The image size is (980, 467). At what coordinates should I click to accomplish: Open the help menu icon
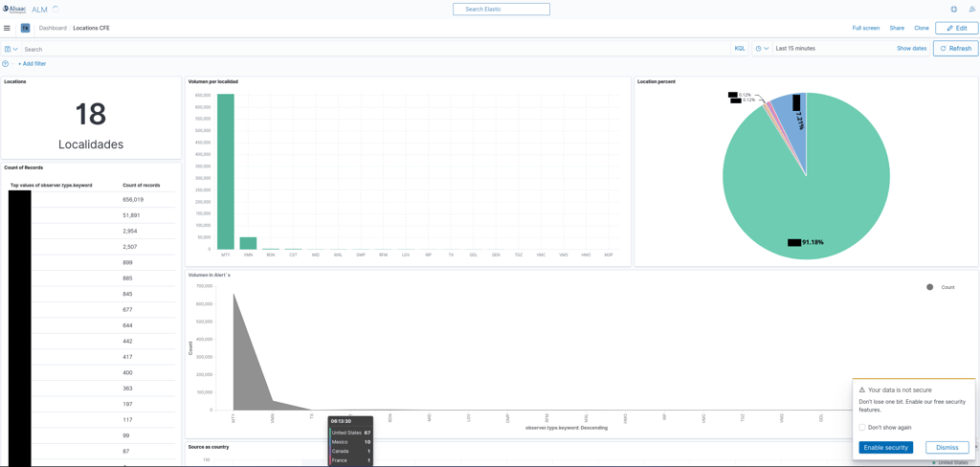[x=954, y=10]
